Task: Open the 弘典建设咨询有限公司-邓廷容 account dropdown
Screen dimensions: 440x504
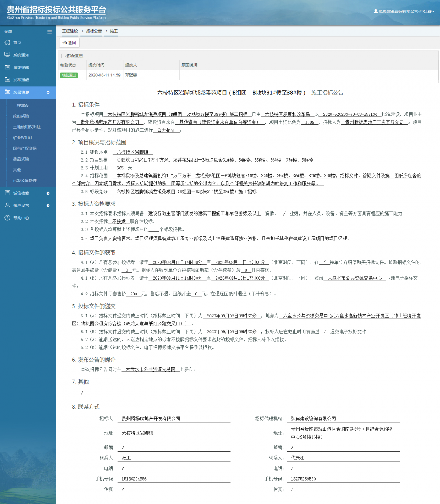Action: point(403,11)
